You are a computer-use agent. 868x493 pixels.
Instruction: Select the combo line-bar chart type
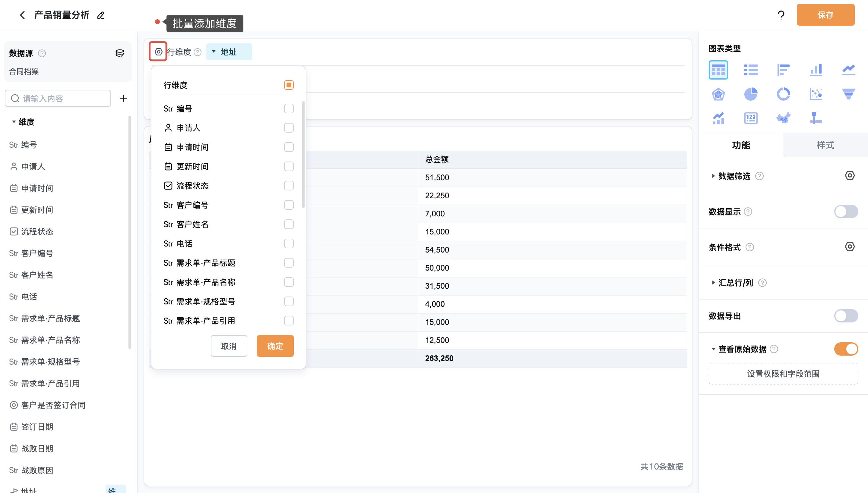click(x=718, y=118)
